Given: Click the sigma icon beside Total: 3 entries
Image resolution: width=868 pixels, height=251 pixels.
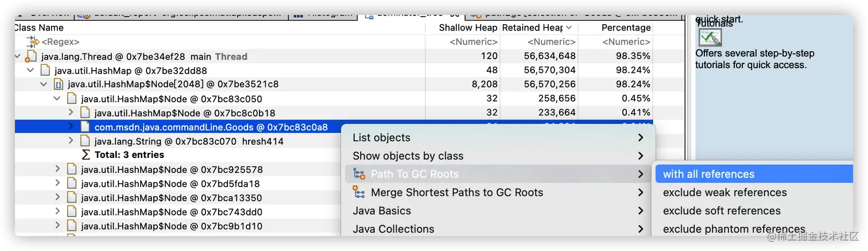Looking at the screenshot, I should pos(86,155).
